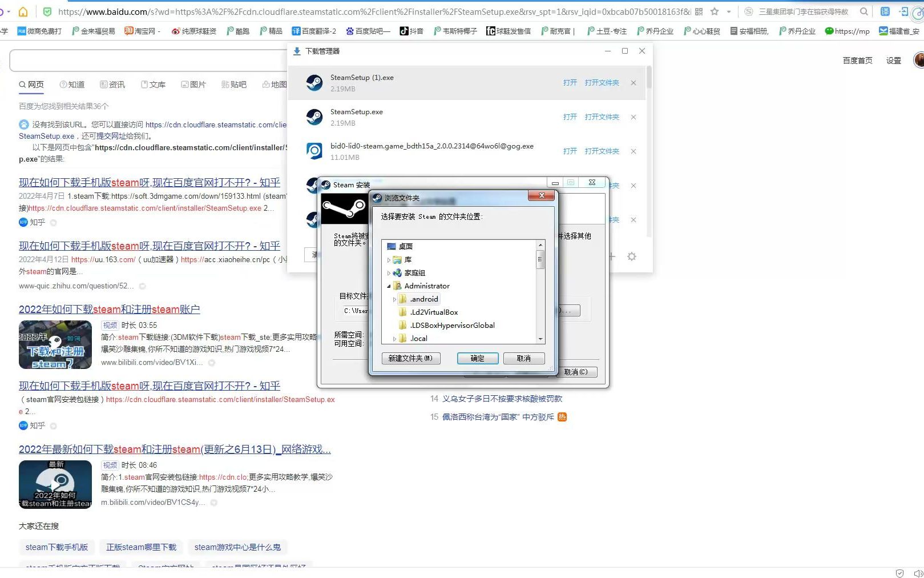The image size is (924, 578).
Task: Remove SteamSetup.exe from download list
Action: (634, 117)
